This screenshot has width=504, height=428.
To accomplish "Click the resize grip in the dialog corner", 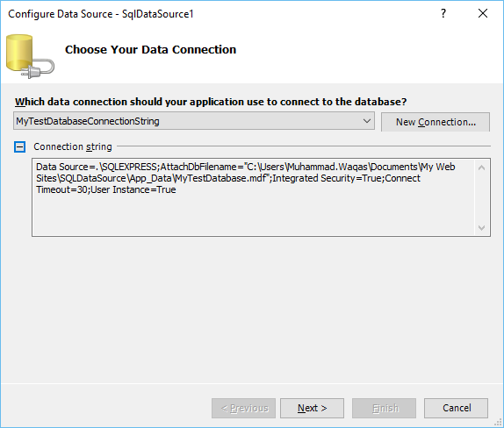I will (498, 422).
